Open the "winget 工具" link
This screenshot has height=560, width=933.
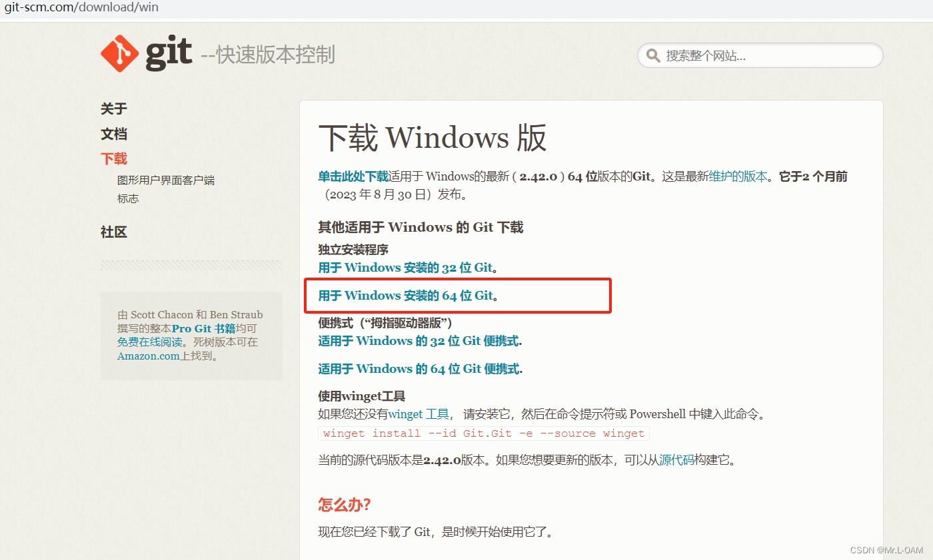pyautogui.click(x=419, y=414)
